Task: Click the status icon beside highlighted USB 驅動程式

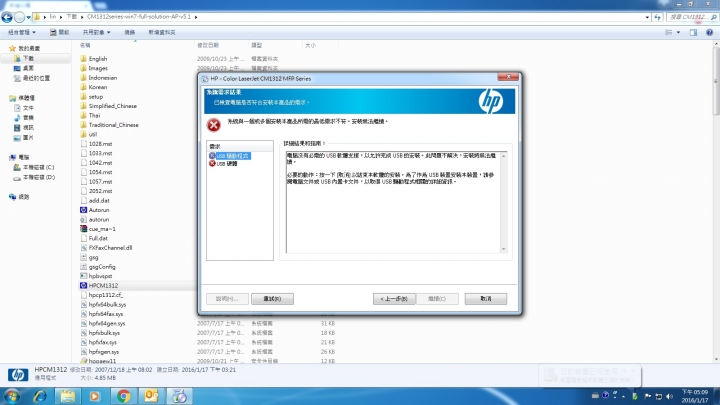Action: [212, 156]
